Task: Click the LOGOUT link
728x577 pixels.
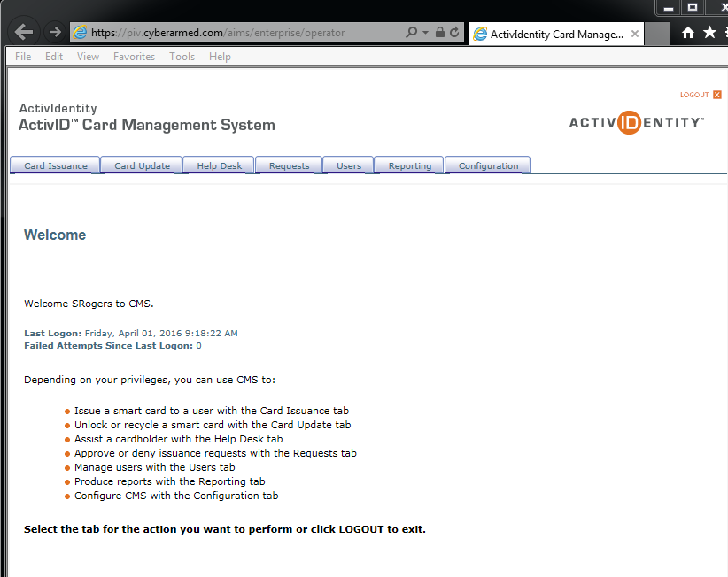Action: coord(694,95)
